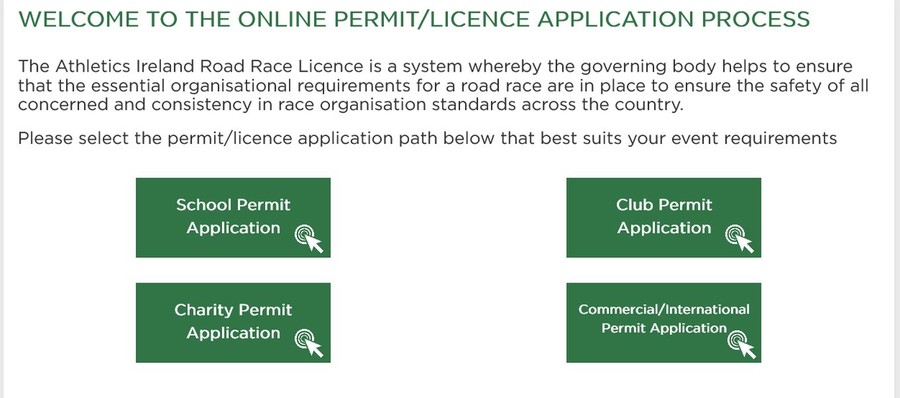This screenshot has width=900, height=398.
Task: Click the 'Charity Permit' text label
Action: click(x=233, y=310)
